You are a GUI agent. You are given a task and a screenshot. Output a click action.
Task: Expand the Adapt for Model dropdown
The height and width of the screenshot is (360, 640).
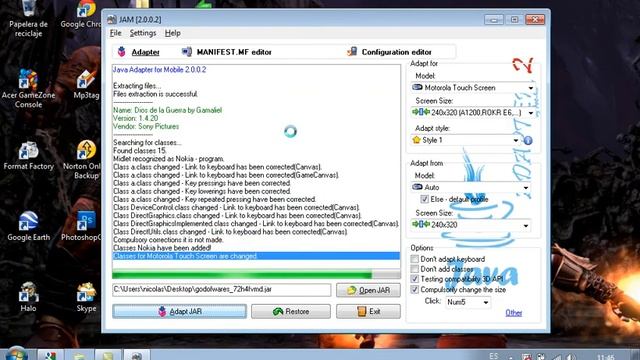click(531, 88)
